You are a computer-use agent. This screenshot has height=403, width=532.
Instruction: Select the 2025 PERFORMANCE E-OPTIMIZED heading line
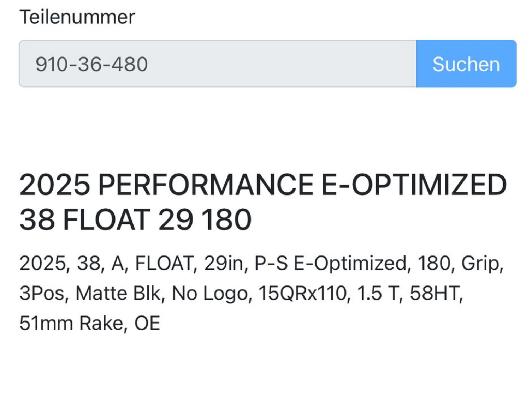tap(263, 185)
